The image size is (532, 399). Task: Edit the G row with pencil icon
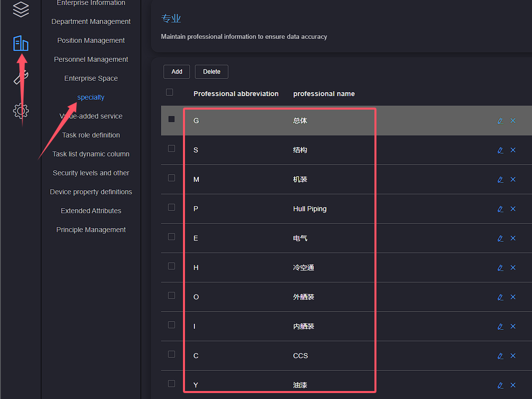[501, 121]
